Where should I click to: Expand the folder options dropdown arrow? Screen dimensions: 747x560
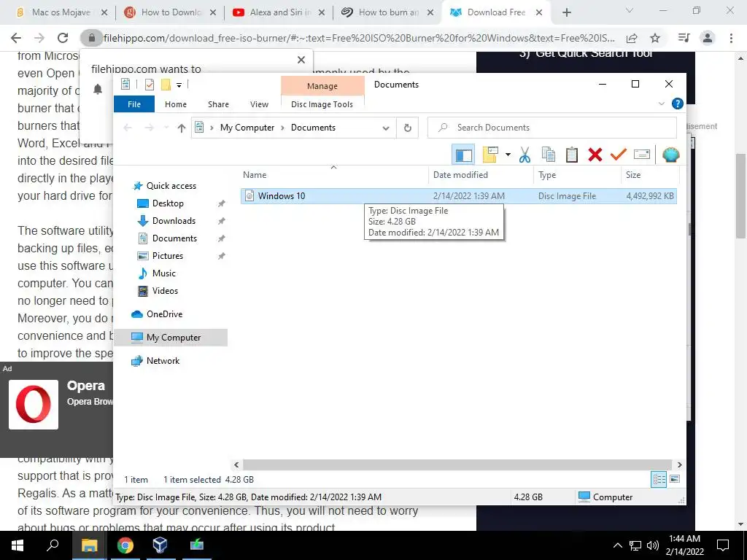tap(508, 155)
